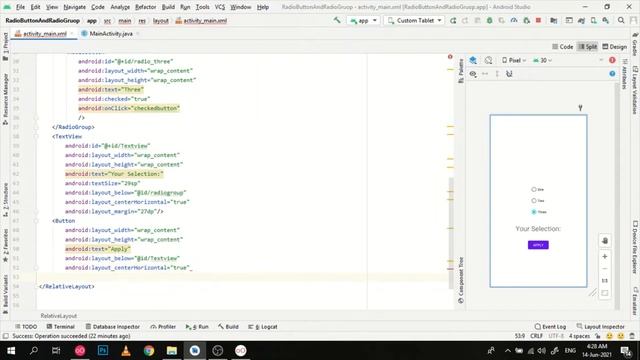Screen dimensions: 640x360
Task: Click the Zoom to Fit Screen icon
Action: pyautogui.click(x=605, y=293)
